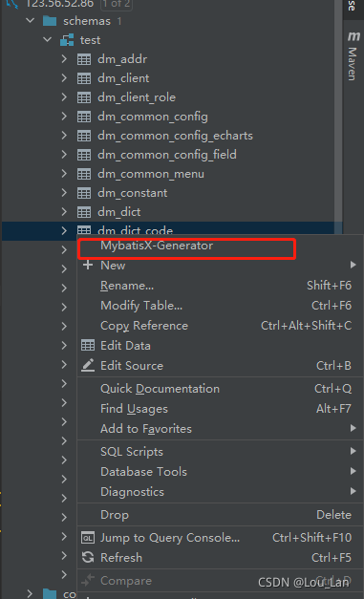
Task: Click the table icon of dm_common_config
Action: 84,117
